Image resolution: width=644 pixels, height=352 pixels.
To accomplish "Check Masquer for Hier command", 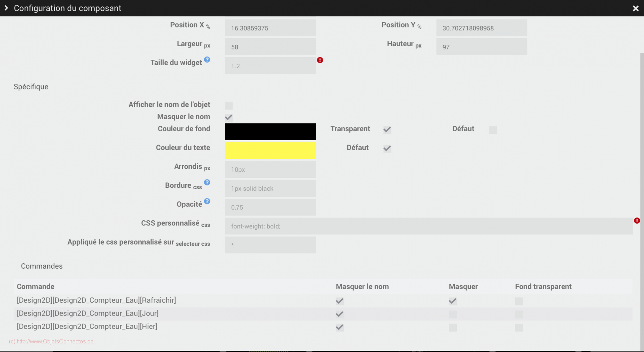I will [x=453, y=327].
